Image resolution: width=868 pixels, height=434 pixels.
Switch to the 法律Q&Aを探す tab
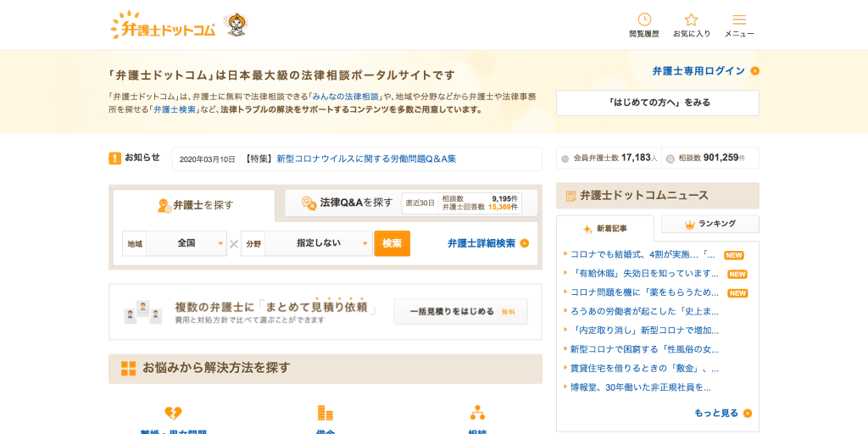coord(411,203)
